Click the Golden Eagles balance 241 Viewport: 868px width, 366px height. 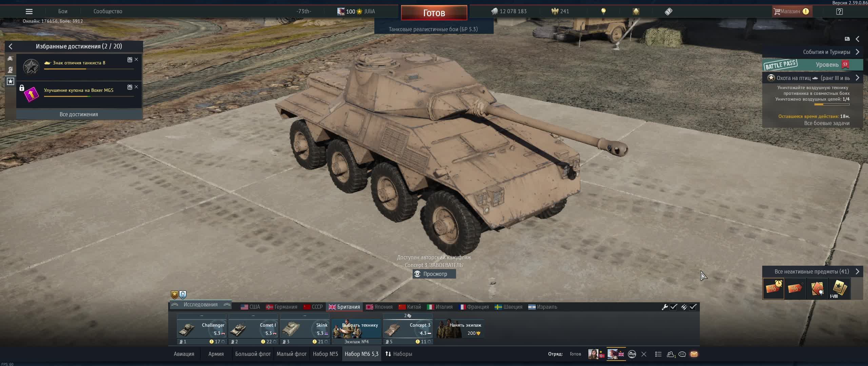pos(560,11)
